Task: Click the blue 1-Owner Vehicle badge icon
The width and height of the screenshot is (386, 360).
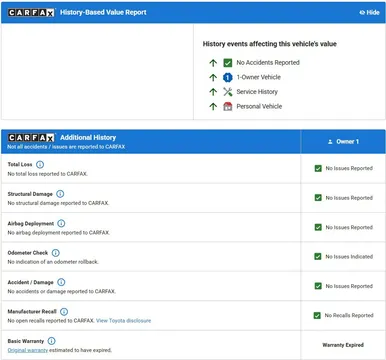Action: (228, 77)
